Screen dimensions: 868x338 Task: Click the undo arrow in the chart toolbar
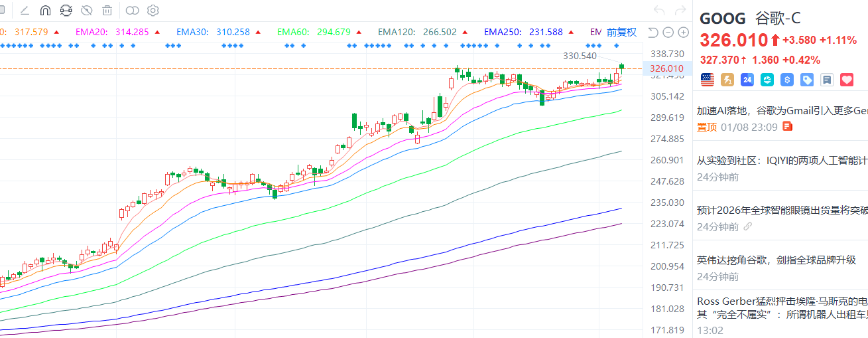(658, 11)
